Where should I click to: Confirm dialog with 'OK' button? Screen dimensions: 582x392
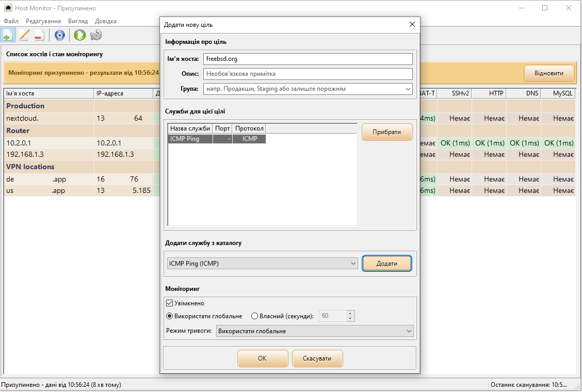click(263, 358)
